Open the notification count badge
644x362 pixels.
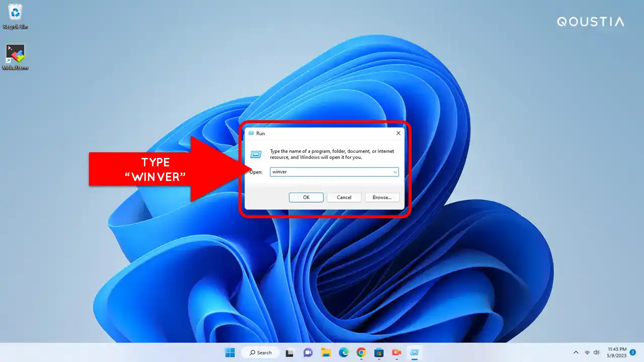pyautogui.click(x=632, y=352)
